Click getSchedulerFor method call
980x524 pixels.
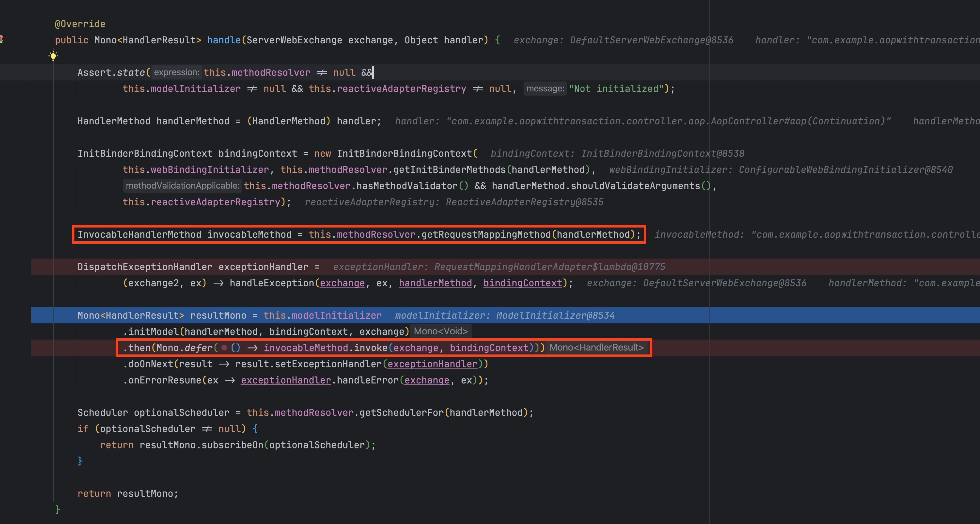pyautogui.click(x=401, y=412)
